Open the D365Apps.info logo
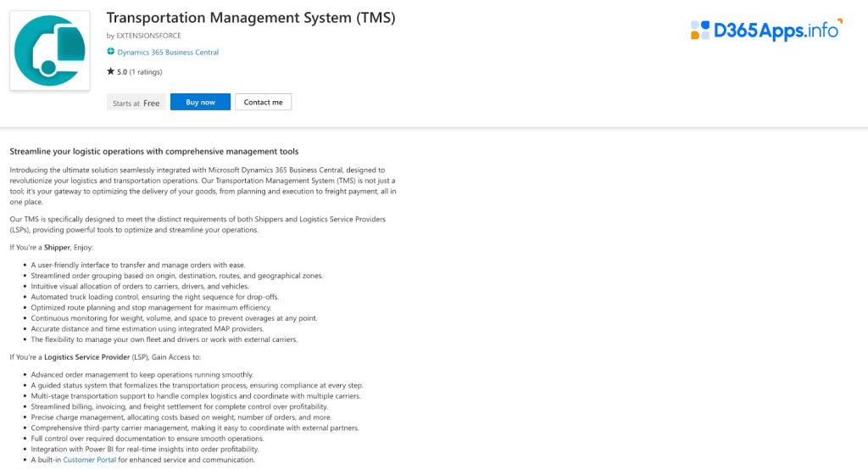This screenshot has height=470, width=868. coord(766,30)
